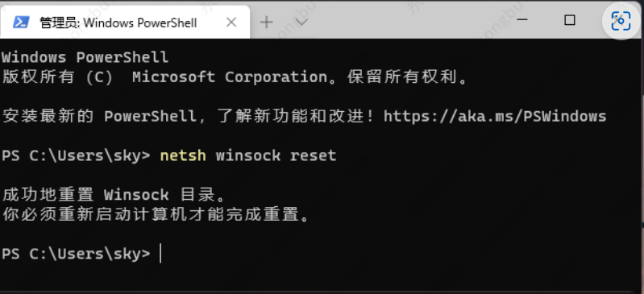Click the 成功地重置 Winsock 目录 output line

click(x=114, y=195)
